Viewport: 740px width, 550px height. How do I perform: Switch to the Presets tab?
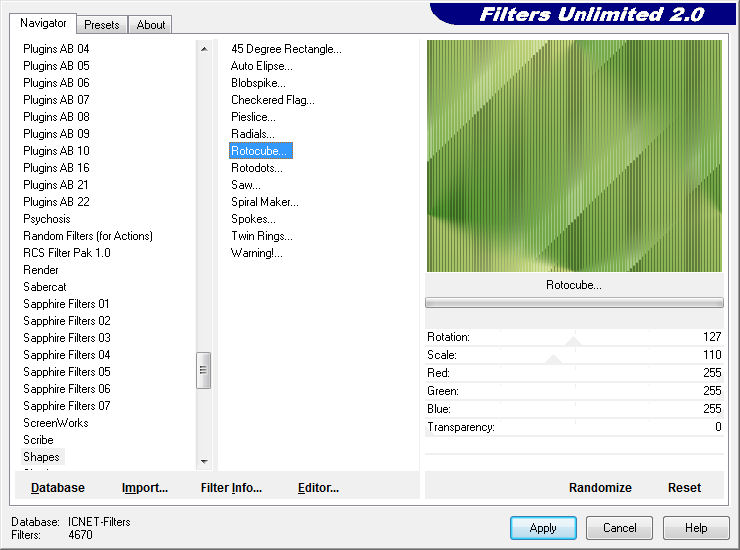[x=101, y=25]
